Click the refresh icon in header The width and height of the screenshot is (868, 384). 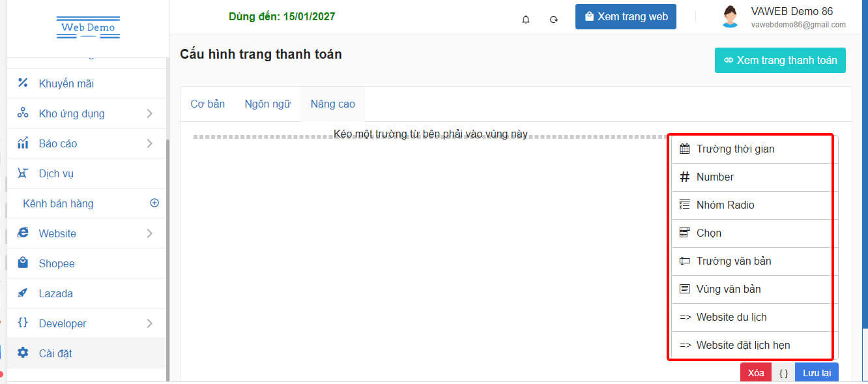point(554,20)
